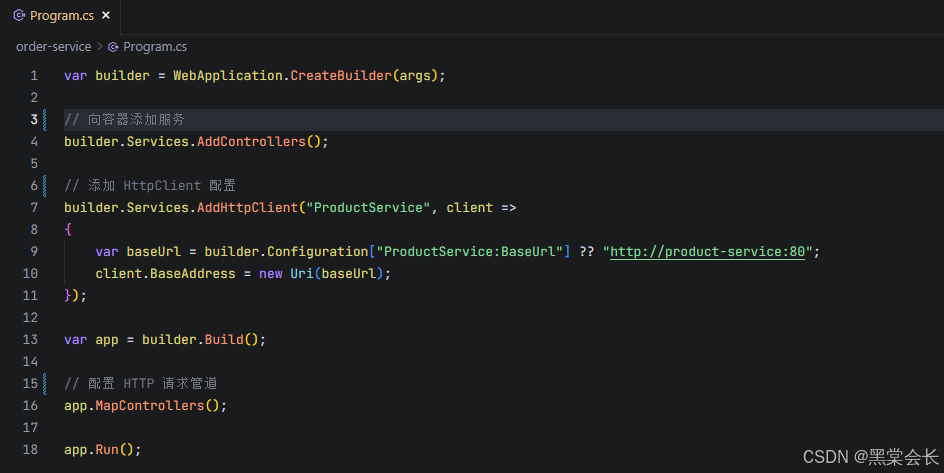
Task: Click Configuration on line 9
Action: pos(317,252)
